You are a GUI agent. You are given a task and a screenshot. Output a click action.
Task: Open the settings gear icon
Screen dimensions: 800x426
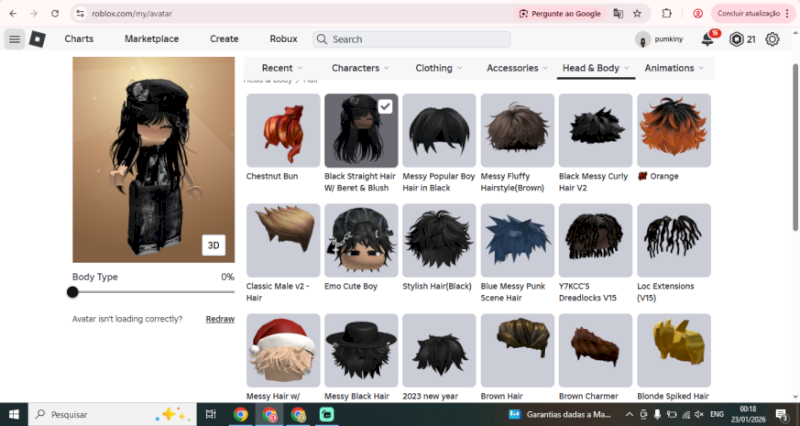pos(772,39)
